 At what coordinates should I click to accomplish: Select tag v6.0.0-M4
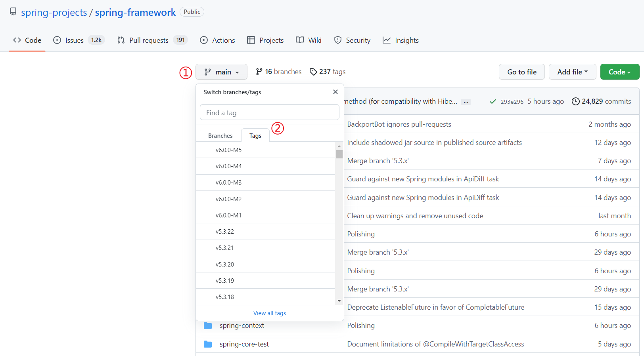tap(266, 166)
